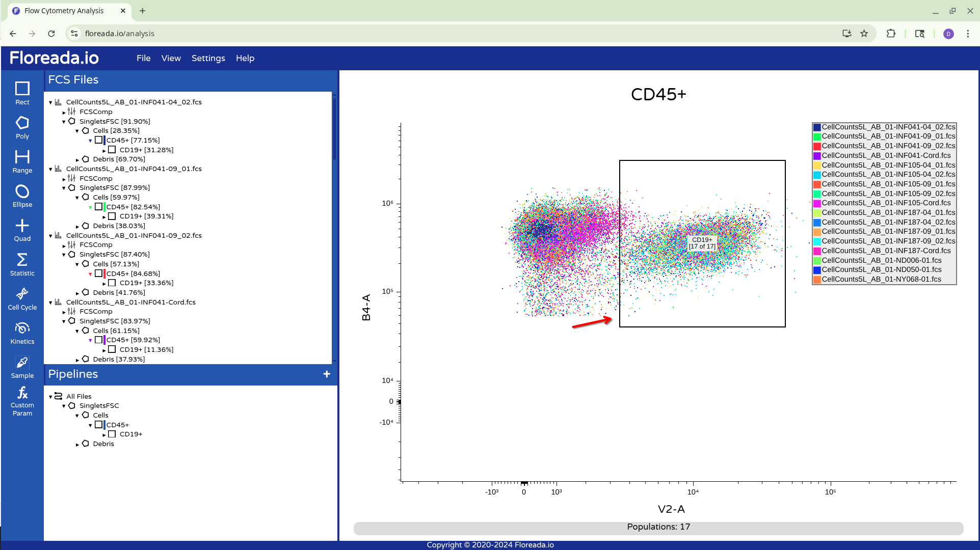Toggle CD45+ checkbox in Pipelines tree
The height and width of the screenshot is (550, 980).
(99, 425)
